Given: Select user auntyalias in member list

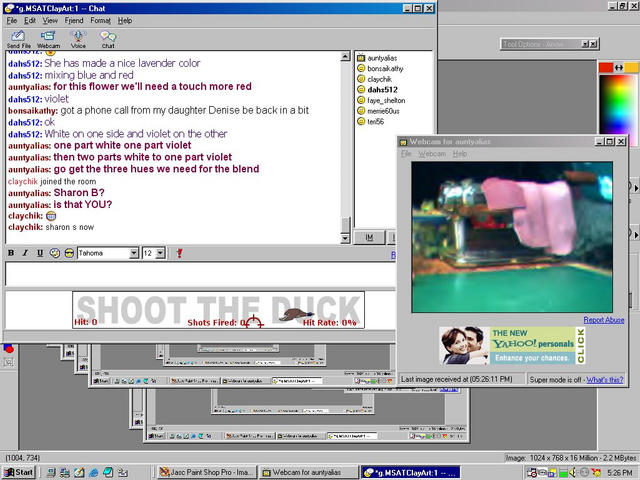Looking at the screenshot, I should pyautogui.click(x=382, y=58).
